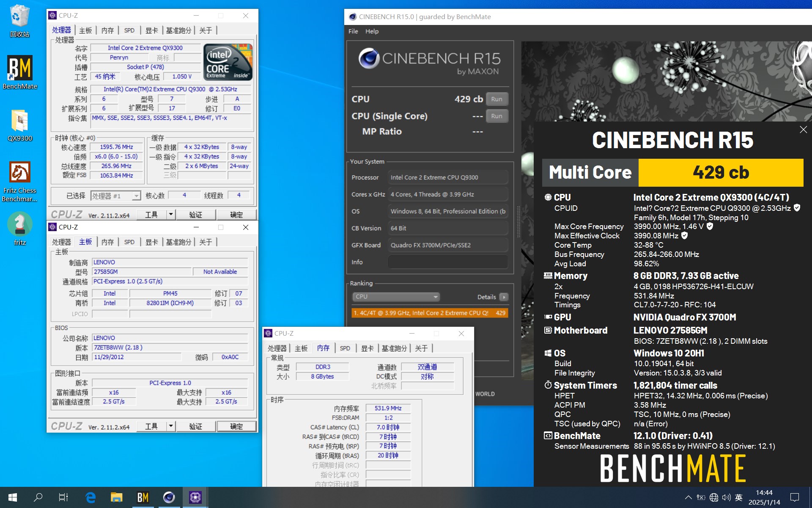
Task: Click Details arrow button in Ranking
Action: pos(504,297)
